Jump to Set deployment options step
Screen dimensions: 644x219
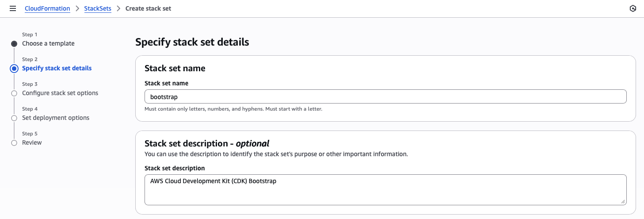pos(56,118)
